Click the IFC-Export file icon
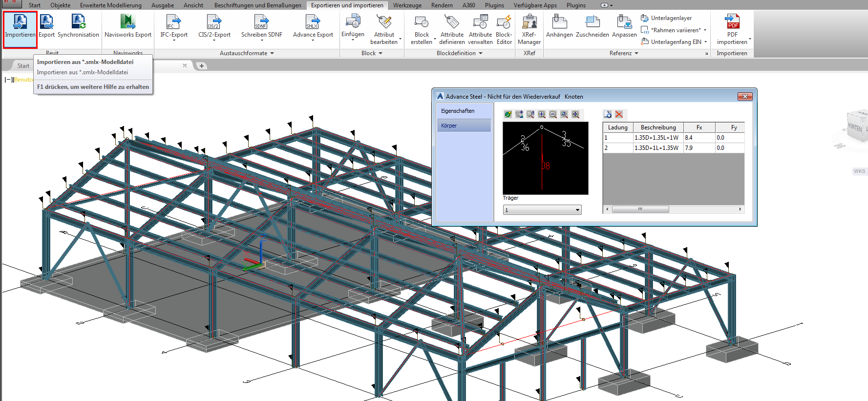The height and width of the screenshot is (401, 868). point(173,21)
